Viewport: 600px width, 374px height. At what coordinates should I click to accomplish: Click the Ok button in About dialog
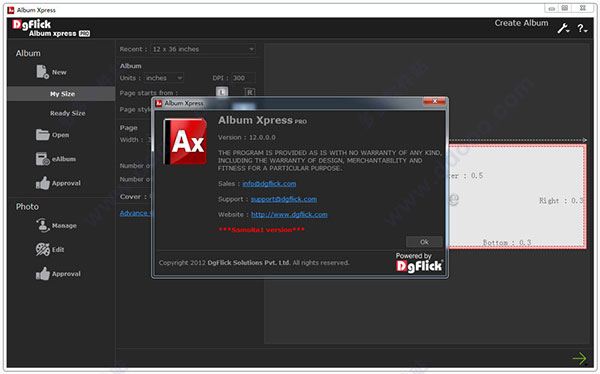click(424, 242)
